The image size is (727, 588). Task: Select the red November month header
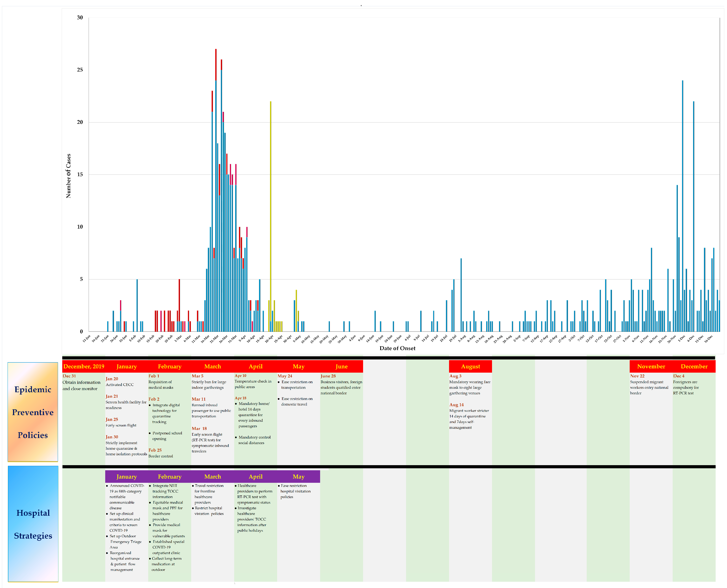[x=651, y=367]
